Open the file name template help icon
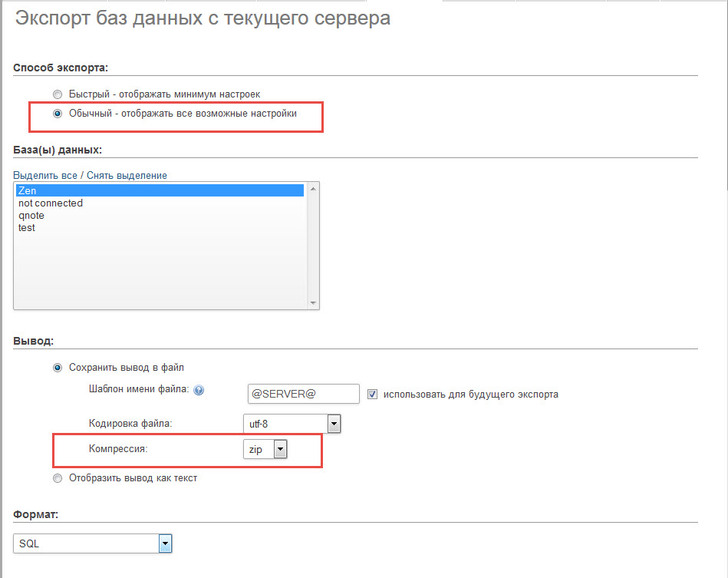The image size is (728, 578). click(199, 390)
